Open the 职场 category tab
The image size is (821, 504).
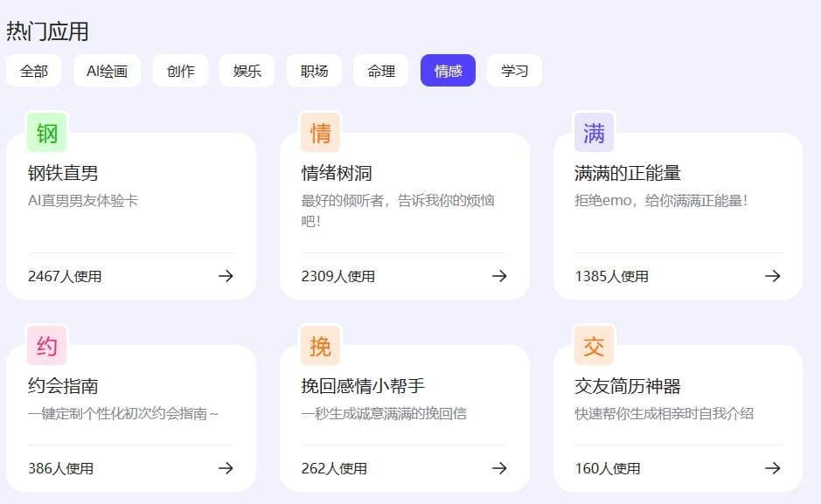(314, 71)
